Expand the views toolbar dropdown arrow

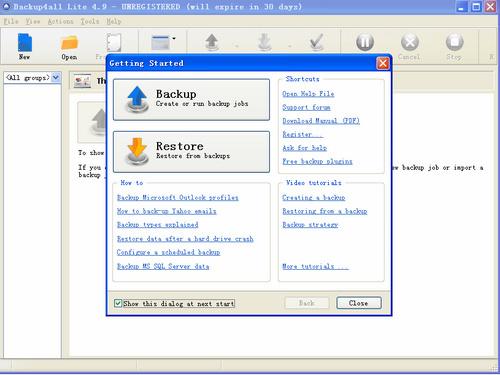[174, 39]
